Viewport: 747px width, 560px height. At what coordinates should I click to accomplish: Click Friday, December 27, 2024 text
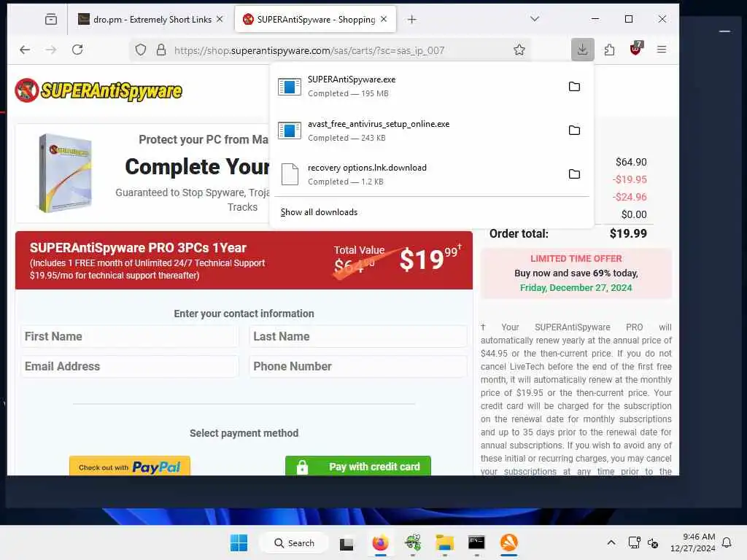(576, 287)
